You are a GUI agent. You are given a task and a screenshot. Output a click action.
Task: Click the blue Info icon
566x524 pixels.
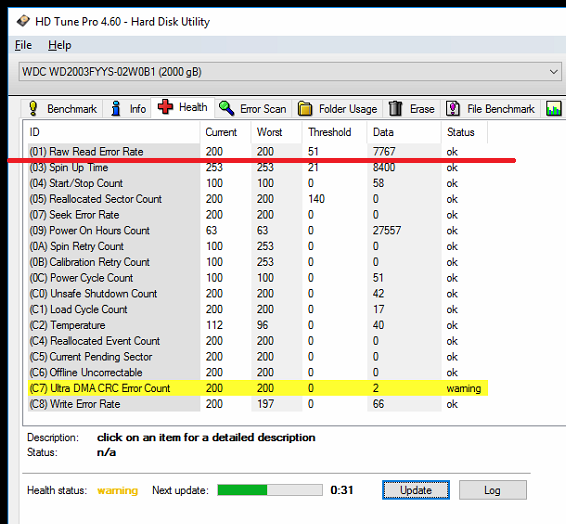click(116, 108)
